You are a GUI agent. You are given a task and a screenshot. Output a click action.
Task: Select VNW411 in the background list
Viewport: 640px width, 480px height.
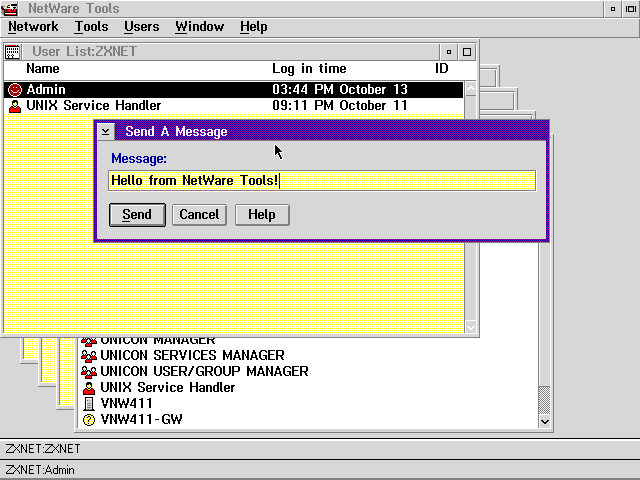click(x=127, y=404)
